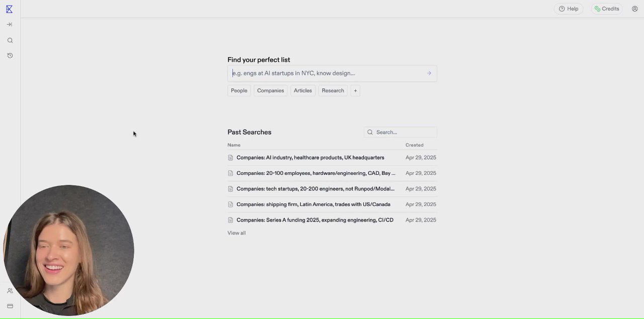Screen dimensions: 644x319
Task: Open the team members sidebar icon
Action: pyautogui.click(x=10, y=291)
